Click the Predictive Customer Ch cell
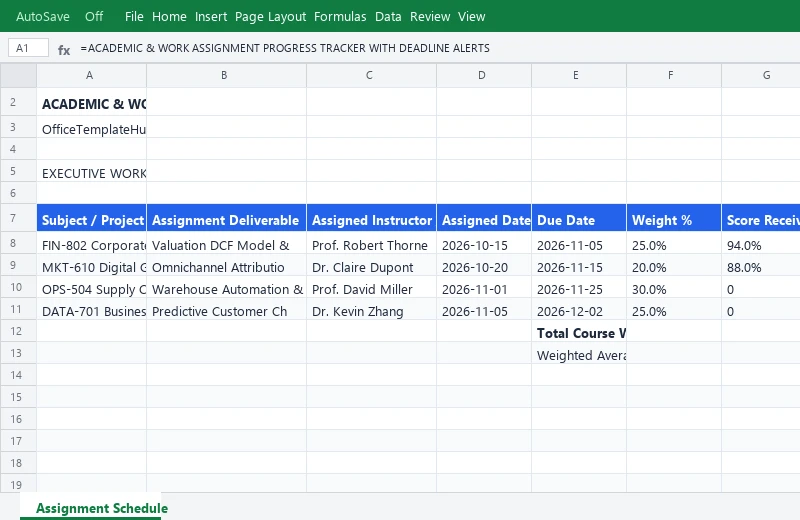Screen dimensions: 800x520 pos(227,311)
